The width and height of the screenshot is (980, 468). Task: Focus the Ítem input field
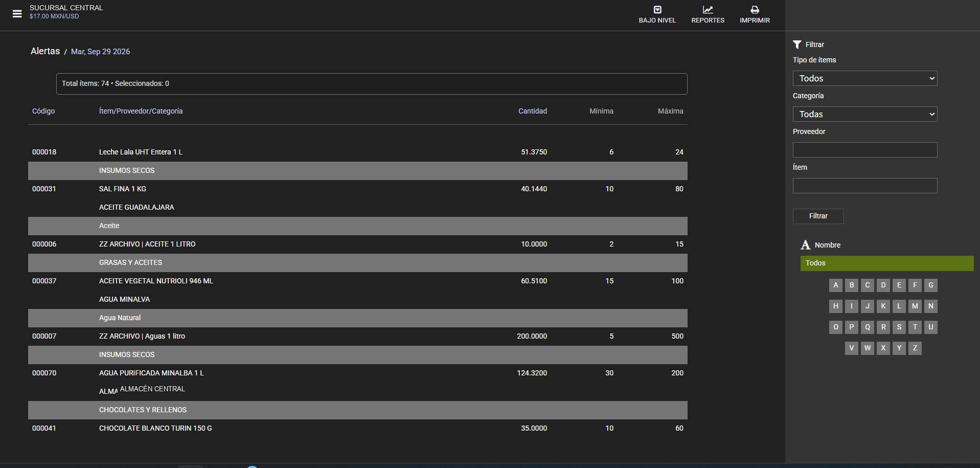tap(865, 186)
